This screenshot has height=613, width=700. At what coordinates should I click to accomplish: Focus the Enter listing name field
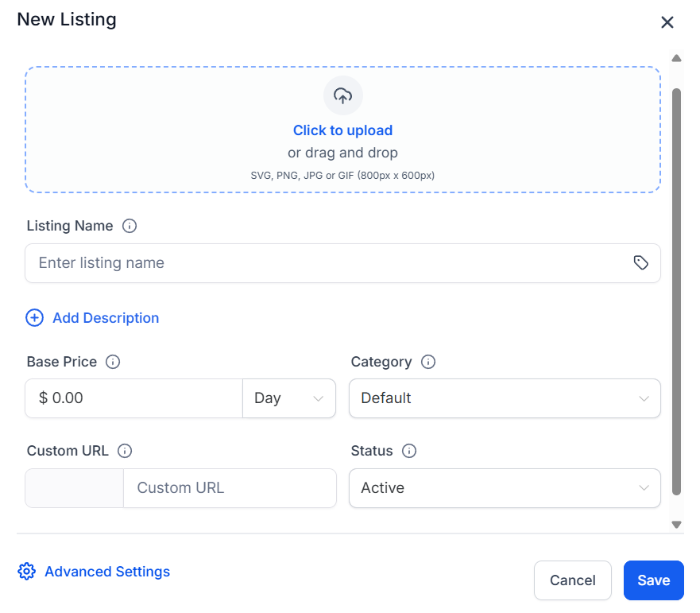pos(326,263)
